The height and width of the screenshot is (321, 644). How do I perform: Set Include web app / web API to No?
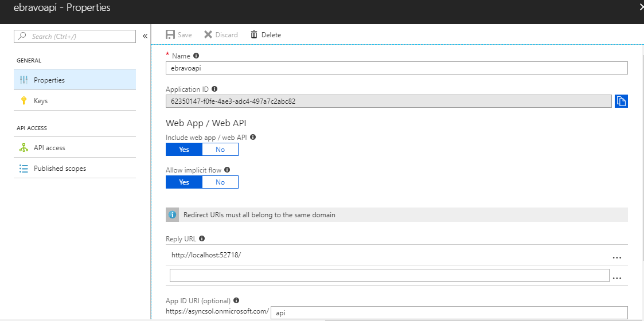tap(220, 150)
